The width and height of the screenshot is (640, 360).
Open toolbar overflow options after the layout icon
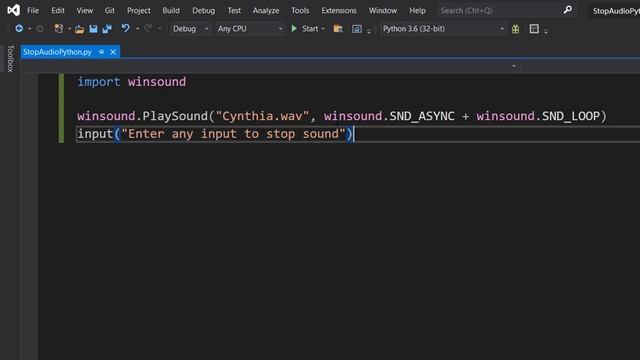pyautogui.click(x=545, y=31)
